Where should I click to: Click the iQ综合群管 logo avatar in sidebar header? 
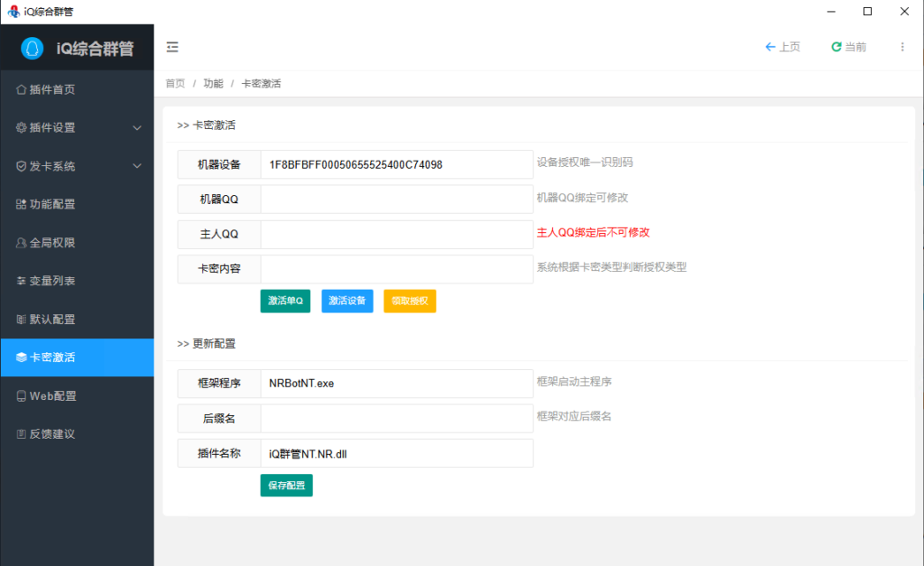(x=32, y=49)
